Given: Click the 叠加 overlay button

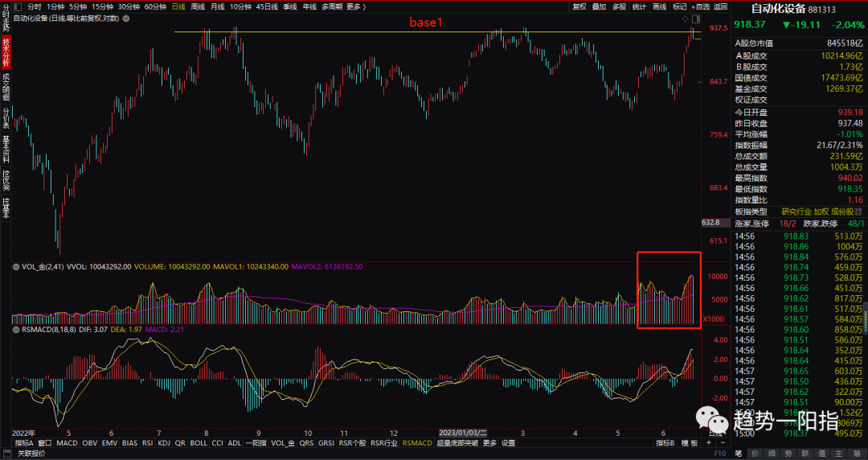Looking at the screenshot, I should [599, 6].
